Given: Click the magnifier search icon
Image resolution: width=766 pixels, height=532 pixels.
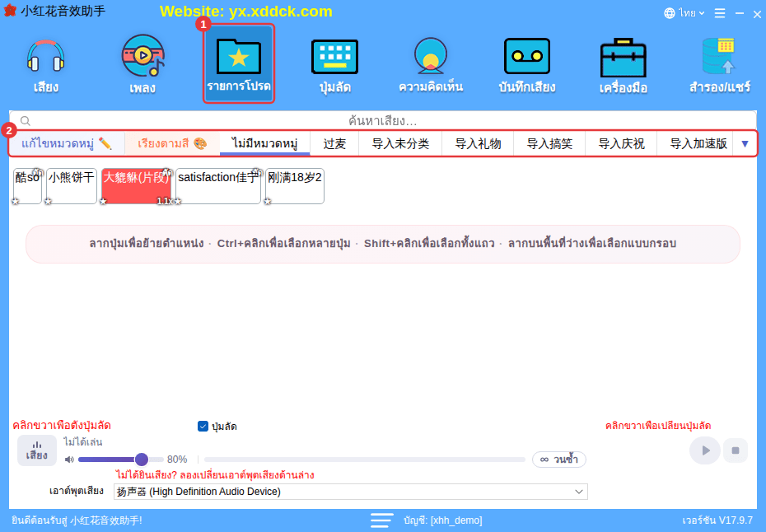Looking at the screenshot, I should coord(26,121).
